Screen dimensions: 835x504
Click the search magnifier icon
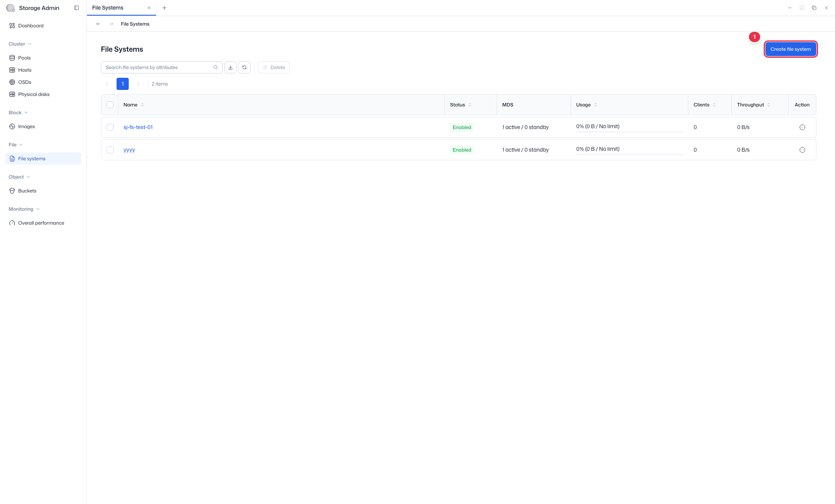click(x=216, y=67)
